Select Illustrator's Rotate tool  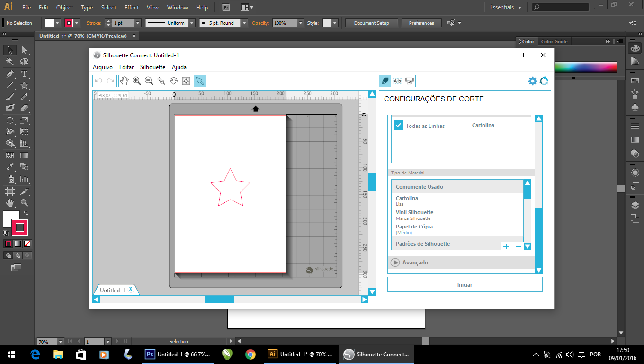tap(9, 120)
